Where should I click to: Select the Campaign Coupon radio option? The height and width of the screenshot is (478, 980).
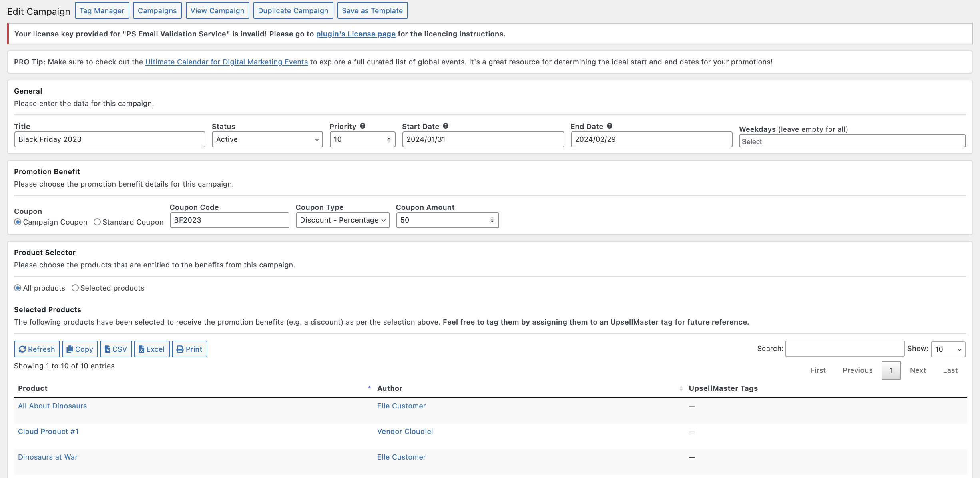pos(18,222)
